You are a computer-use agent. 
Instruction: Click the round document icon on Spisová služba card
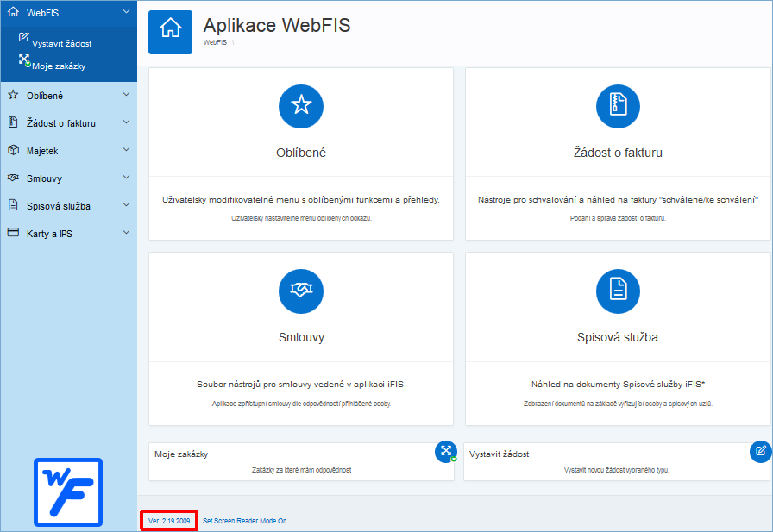click(x=618, y=291)
